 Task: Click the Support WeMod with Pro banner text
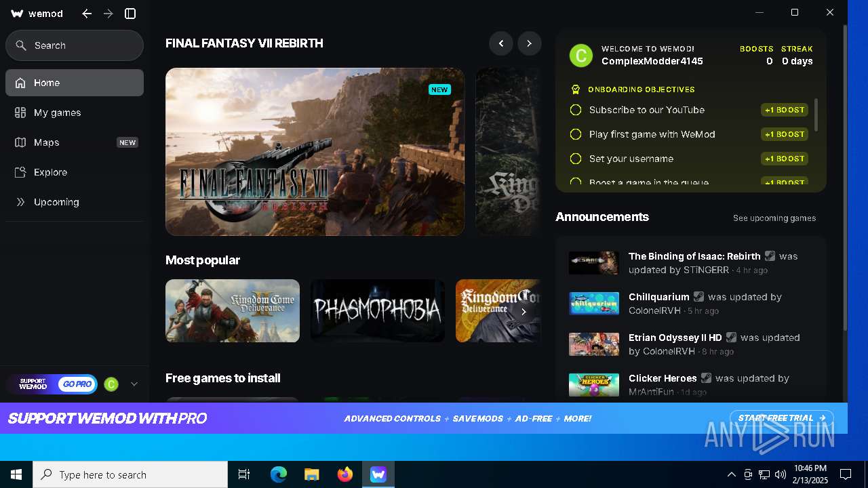point(107,418)
